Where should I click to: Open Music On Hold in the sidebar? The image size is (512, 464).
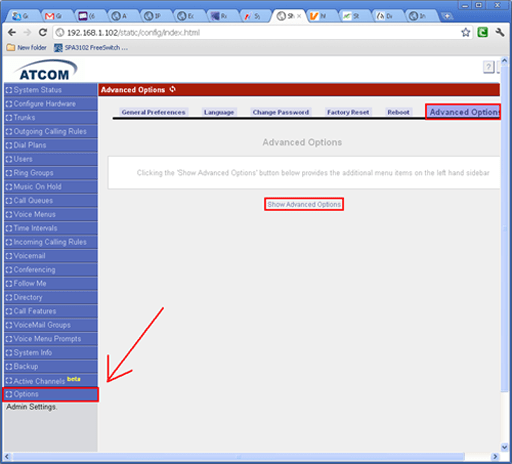(51, 187)
